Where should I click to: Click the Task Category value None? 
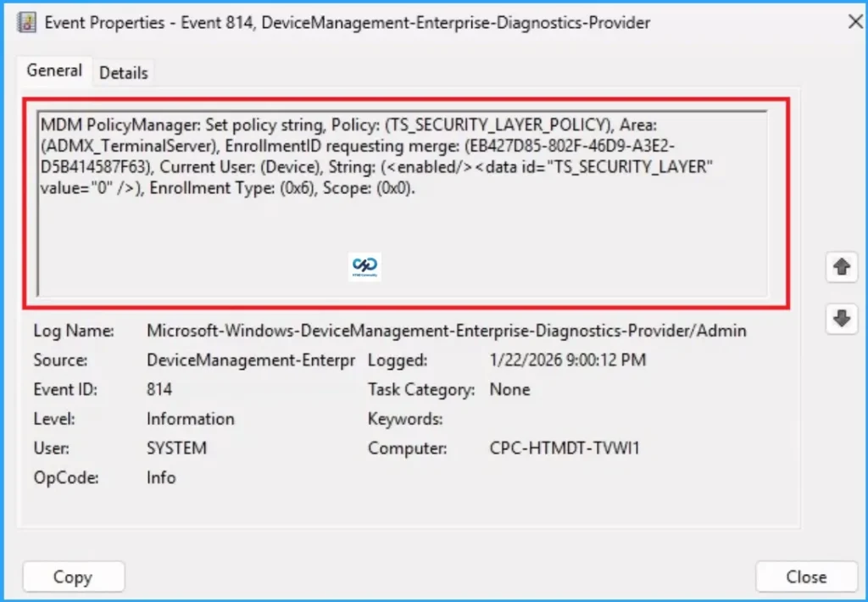tap(509, 389)
